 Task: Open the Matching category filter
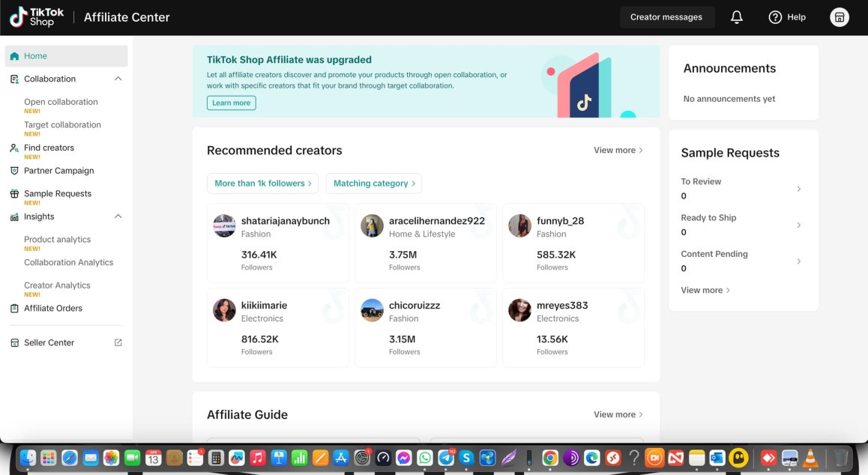point(374,184)
